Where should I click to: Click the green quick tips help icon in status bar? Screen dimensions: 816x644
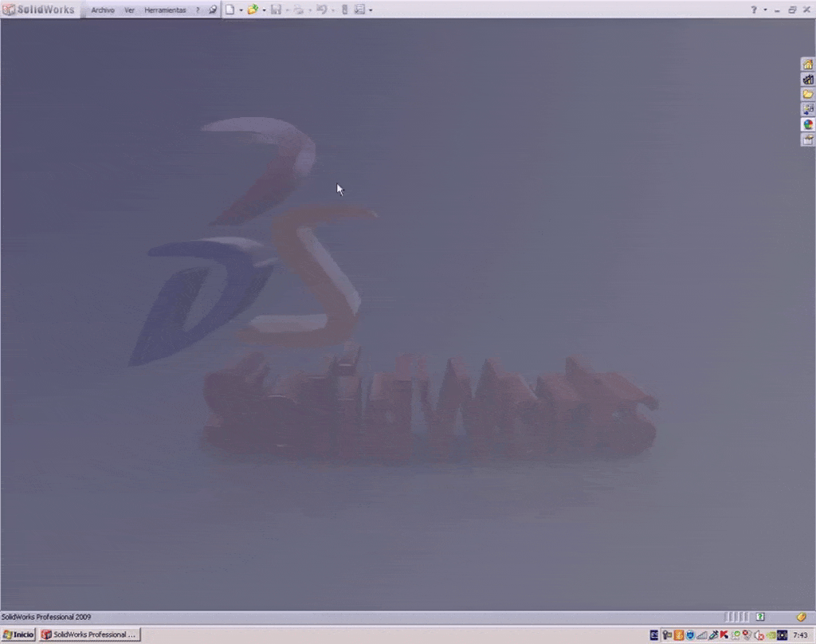pyautogui.click(x=760, y=617)
